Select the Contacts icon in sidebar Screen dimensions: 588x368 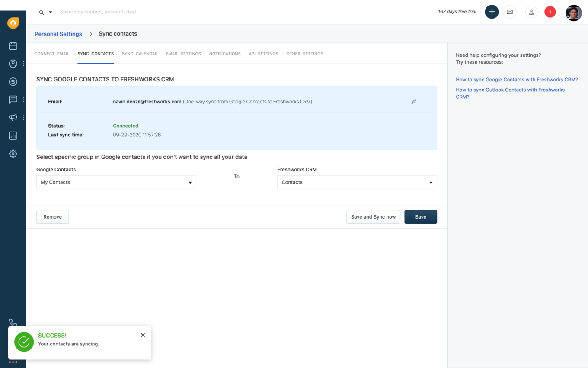[13, 63]
